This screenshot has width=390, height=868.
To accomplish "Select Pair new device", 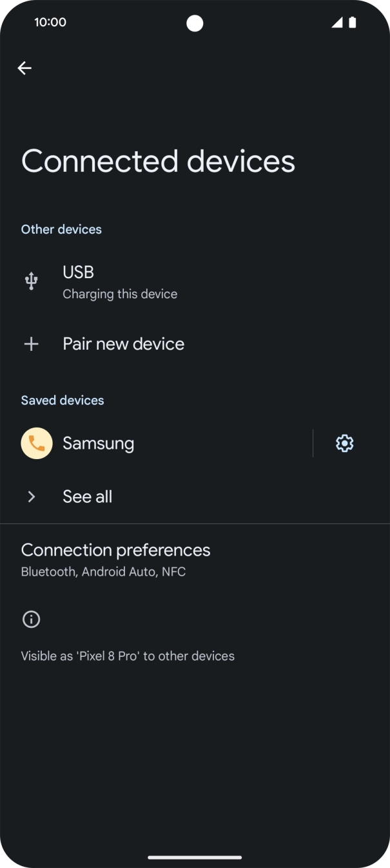I will tap(123, 344).
